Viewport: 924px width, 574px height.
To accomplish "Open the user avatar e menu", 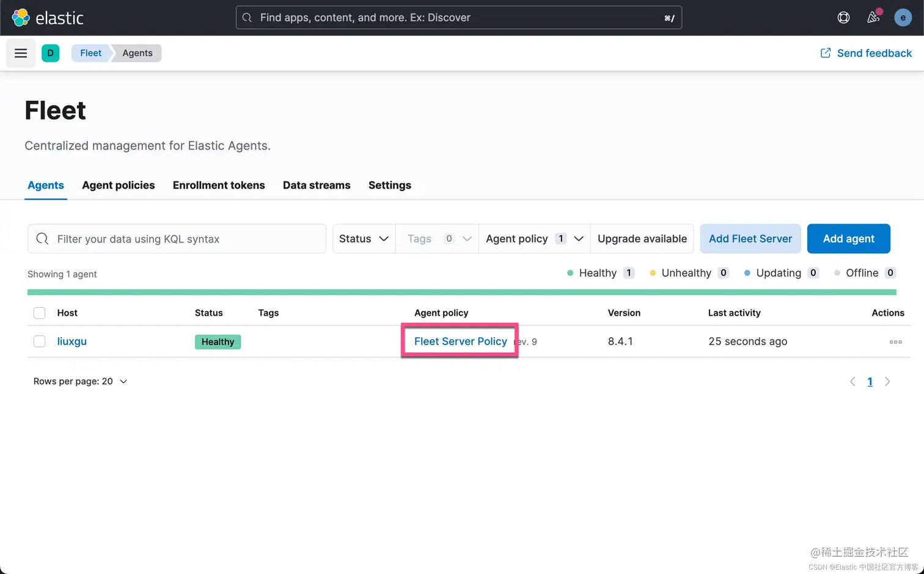I will [x=903, y=18].
